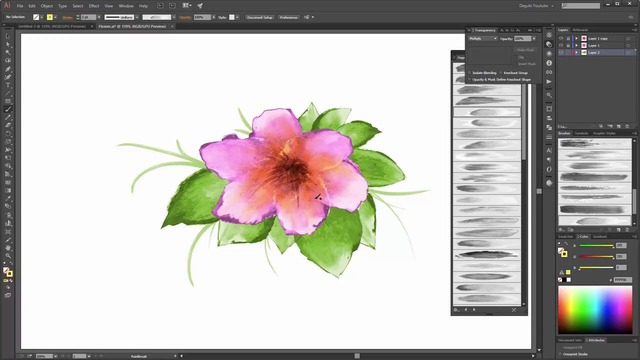
Task: Click the hex color value field
Action: 622,280
